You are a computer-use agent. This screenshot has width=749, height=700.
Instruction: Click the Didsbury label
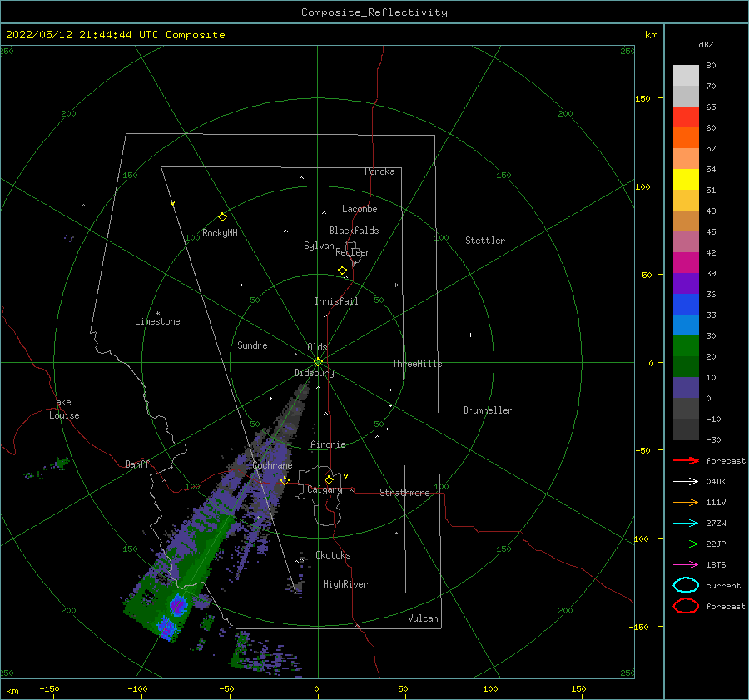pyautogui.click(x=314, y=373)
